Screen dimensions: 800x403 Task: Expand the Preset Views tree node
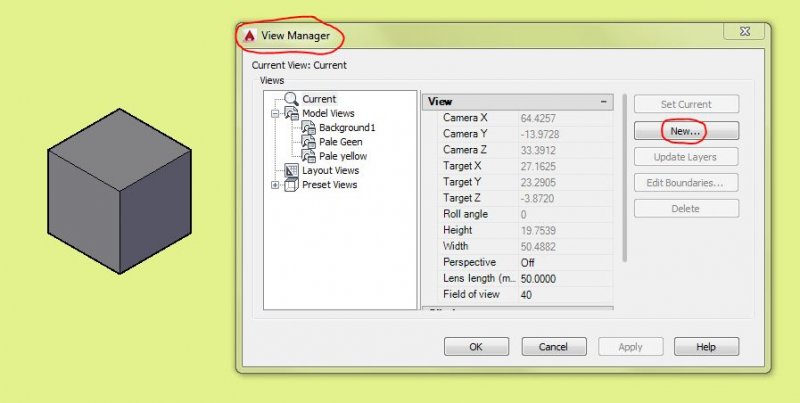[x=275, y=185]
